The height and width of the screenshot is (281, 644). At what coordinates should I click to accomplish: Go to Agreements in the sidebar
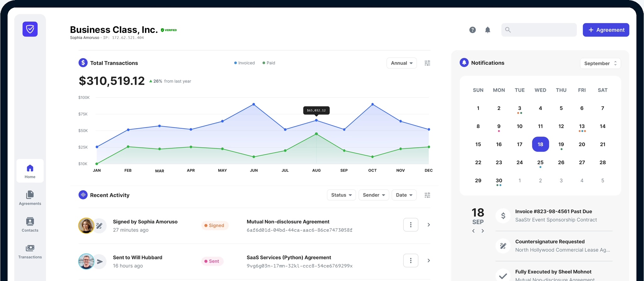tap(30, 198)
